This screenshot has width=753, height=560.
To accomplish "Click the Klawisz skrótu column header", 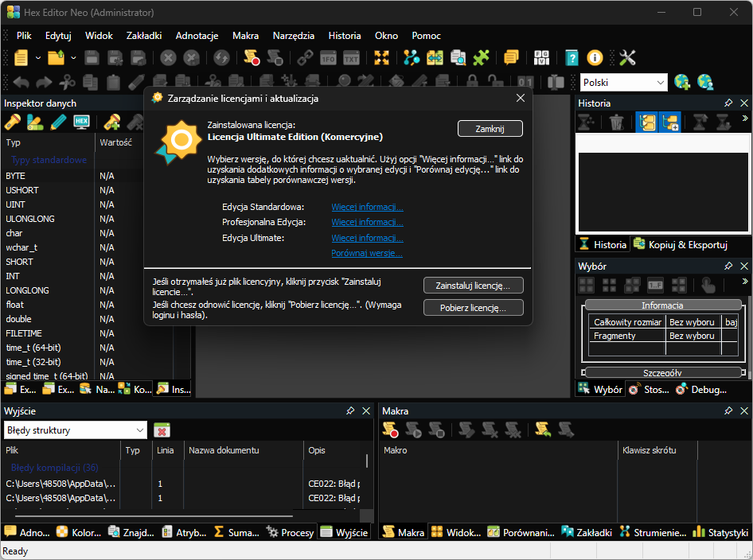I will click(657, 450).
